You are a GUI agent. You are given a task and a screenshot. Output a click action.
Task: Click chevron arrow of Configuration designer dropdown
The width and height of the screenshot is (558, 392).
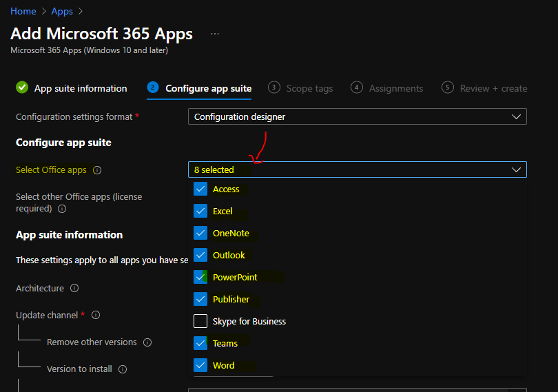516,117
